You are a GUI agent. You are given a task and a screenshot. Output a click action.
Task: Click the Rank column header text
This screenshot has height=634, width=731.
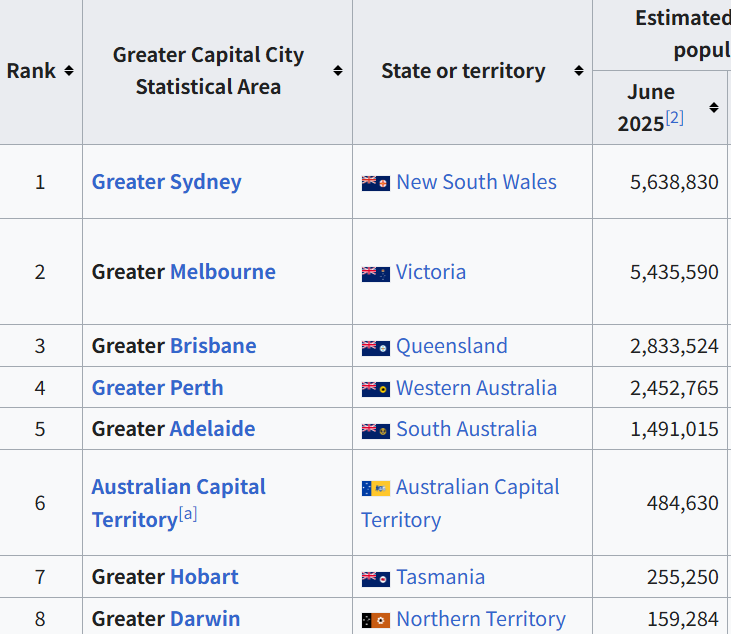click(x=31, y=71)
